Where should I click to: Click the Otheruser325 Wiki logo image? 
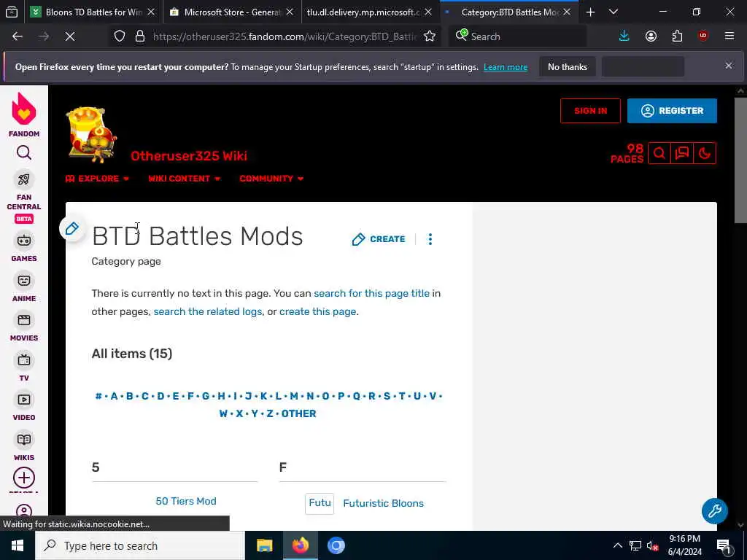click(x=91, y=135)
